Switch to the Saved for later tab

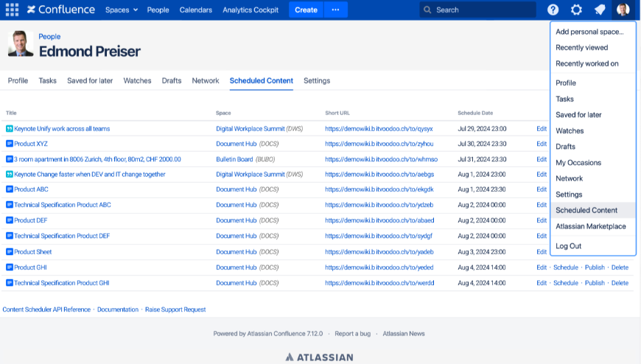(90, 80)
